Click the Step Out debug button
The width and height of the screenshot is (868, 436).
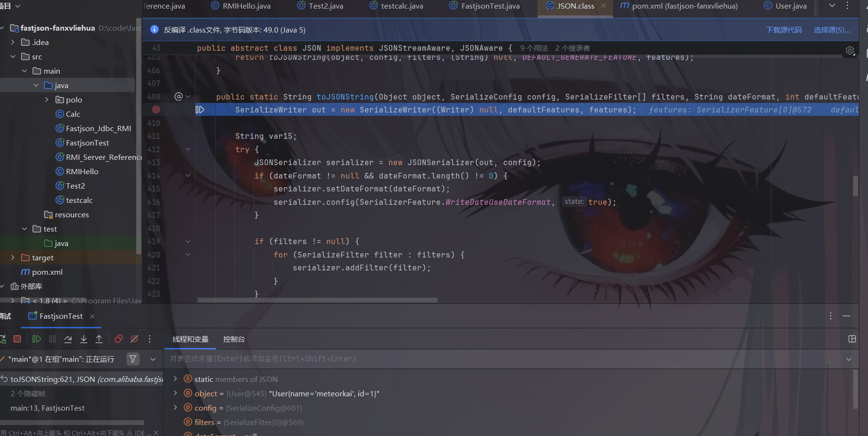[x=99, y=339]
